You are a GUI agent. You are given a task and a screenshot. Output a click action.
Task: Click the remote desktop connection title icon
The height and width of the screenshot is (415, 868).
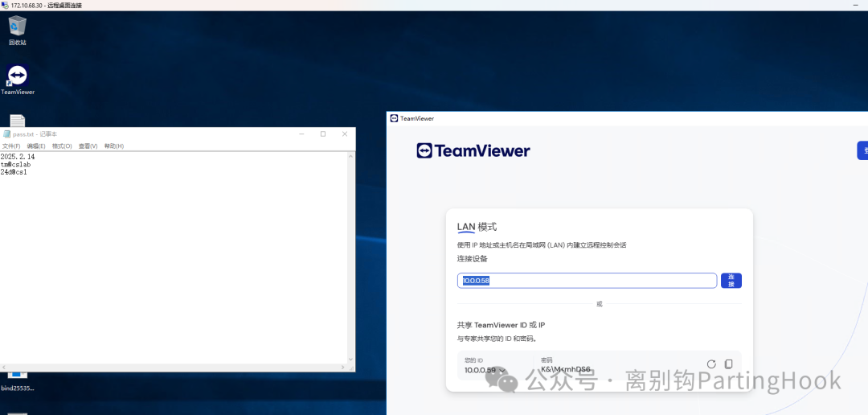click(5, 5)
